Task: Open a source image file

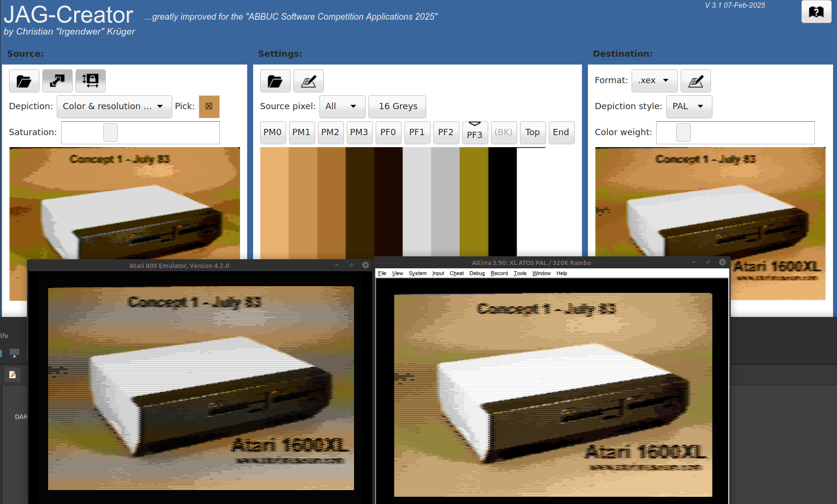Action: click(24, 81)
